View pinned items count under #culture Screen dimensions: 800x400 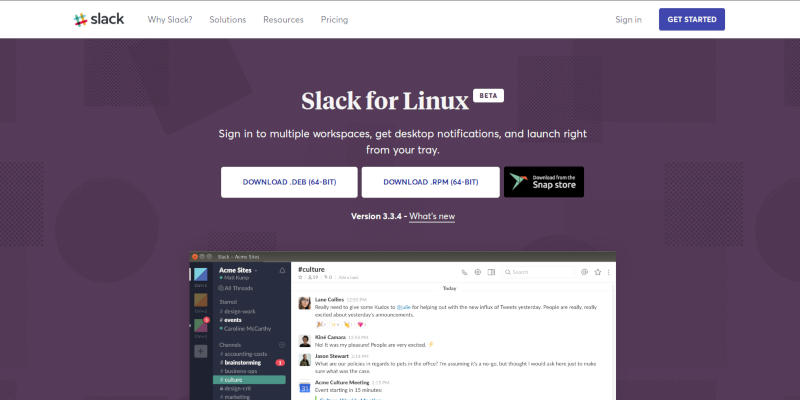(x=328, y=278)
